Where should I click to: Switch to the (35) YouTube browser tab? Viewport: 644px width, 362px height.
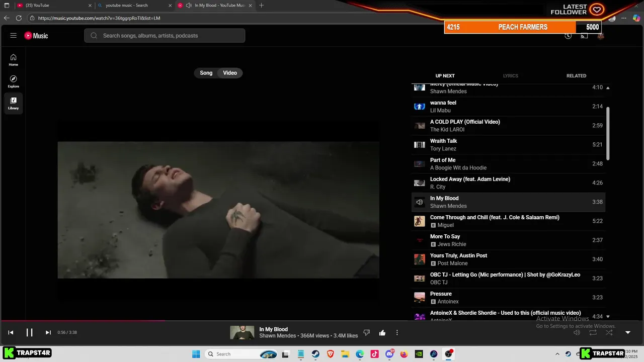[54, 6]
